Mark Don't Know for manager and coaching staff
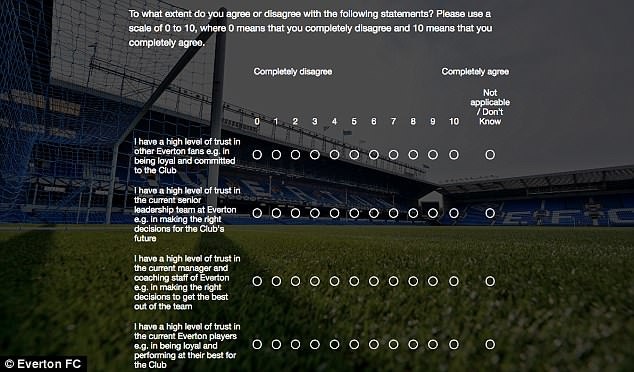The width and height of the screenshot is (634, 372). click(490, 281)
